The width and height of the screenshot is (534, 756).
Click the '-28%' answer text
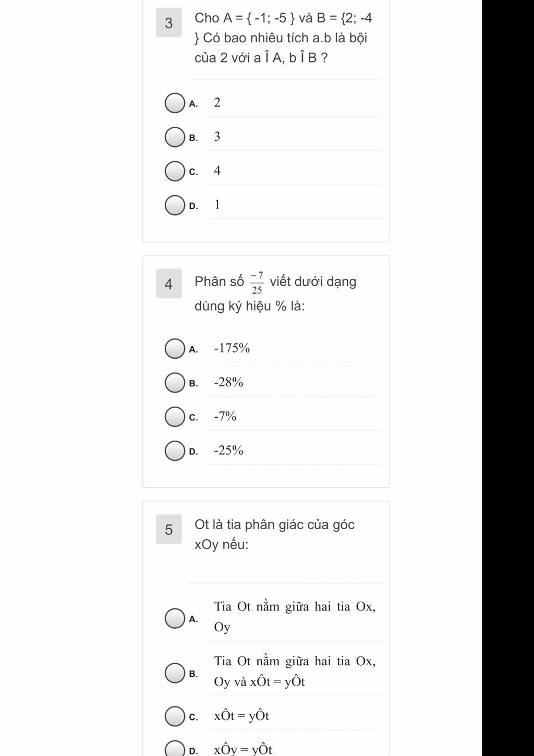pyautogui.click(x=228, y=382)
